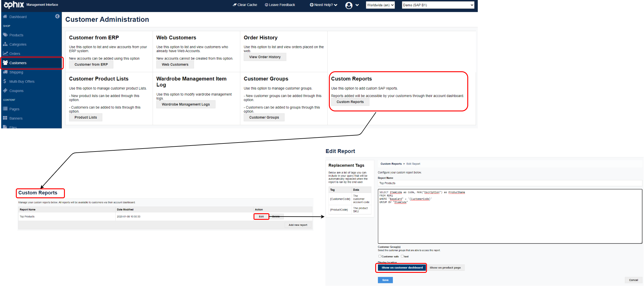Click the Clear Cache eraser icon
The width and height of the screenshot is (644, 286).
point(235,5)
